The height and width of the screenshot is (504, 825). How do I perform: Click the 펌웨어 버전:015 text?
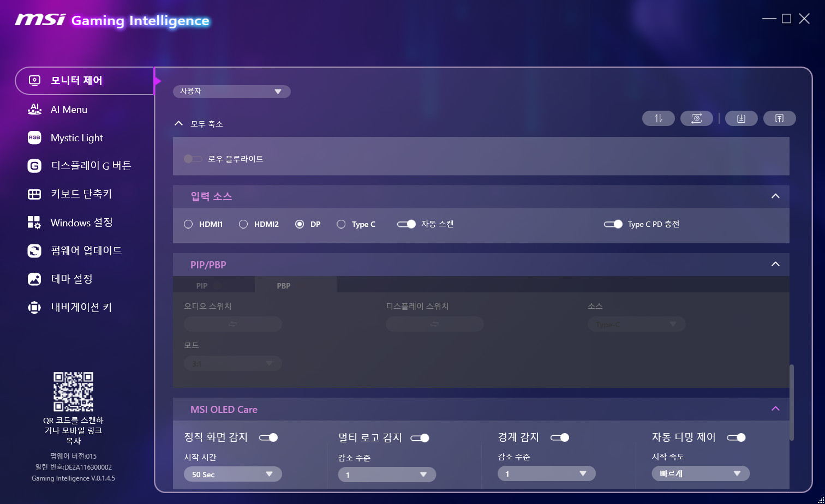(73, 456)
